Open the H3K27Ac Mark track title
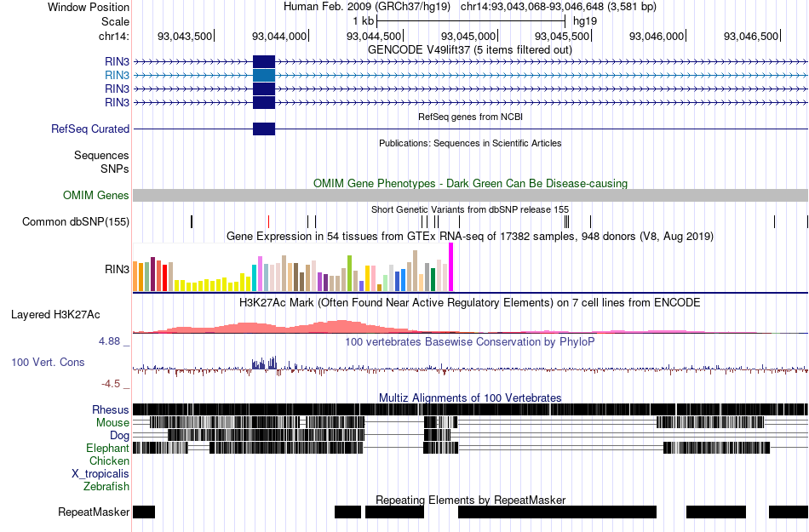This screenshot has width=809, height=532. 470,302
